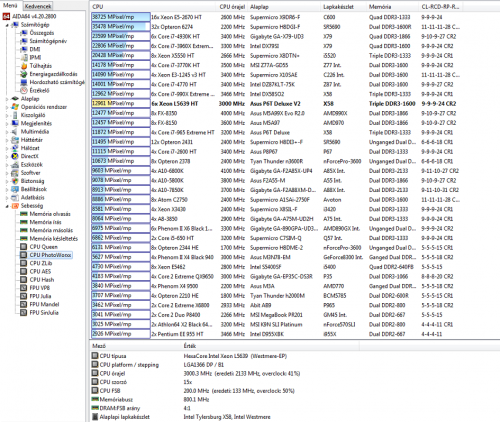Select the Számítógépnév item icon
The height and width of the screenshot is (422, 500).
(23, 41)
